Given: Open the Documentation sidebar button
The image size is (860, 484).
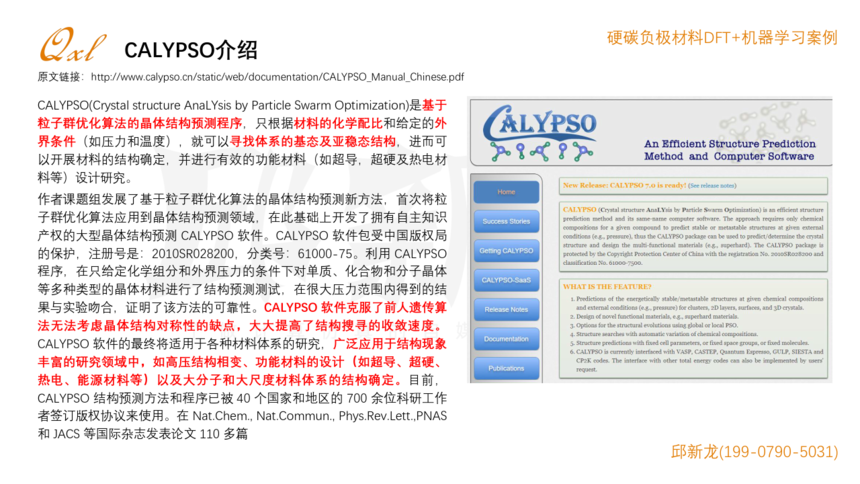Looking at the screenshot, I should click(x=506, y=339).
